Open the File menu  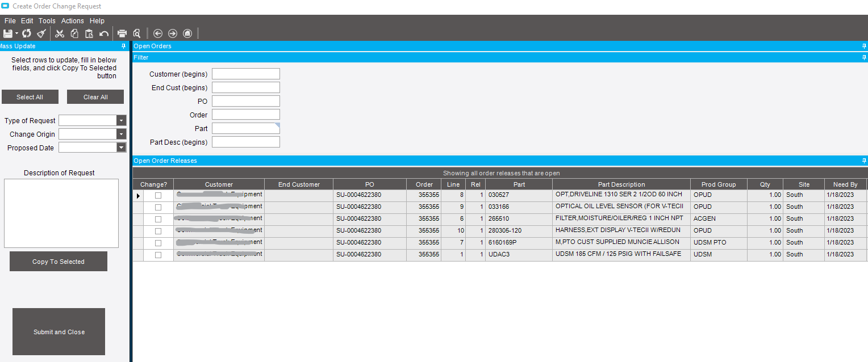10,21
